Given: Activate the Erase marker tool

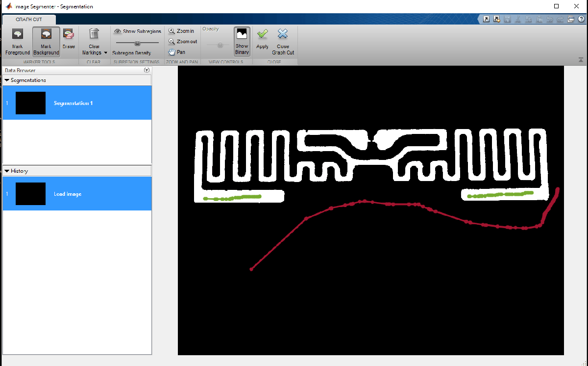Looking at the screenshot, I should (x=69, y=38).
